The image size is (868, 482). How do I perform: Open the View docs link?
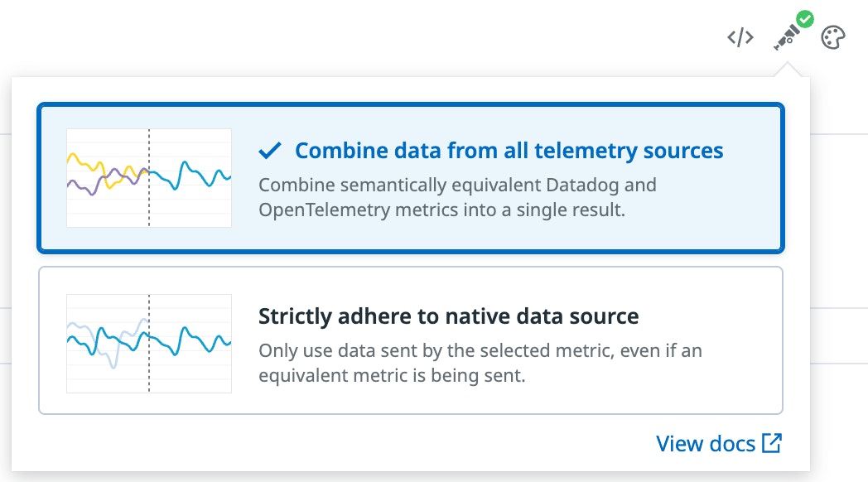pyautogui.click(x=706, y=443)
